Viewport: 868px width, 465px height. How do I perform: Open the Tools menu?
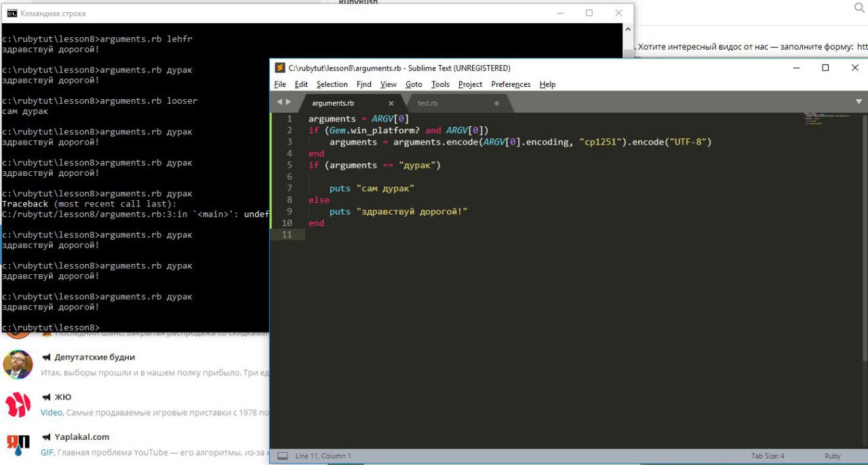(440, 84)
